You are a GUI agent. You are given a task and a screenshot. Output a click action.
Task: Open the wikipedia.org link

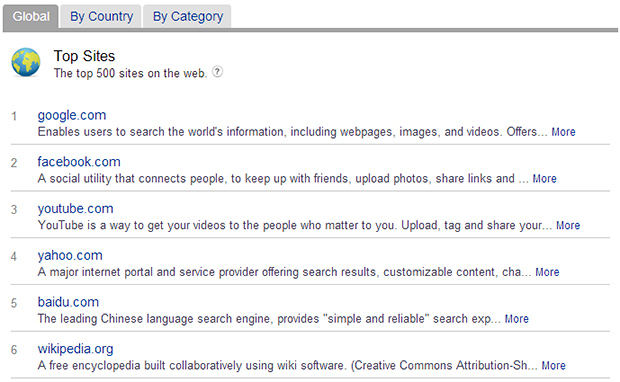pyautogui.click(x=76, y=348)
